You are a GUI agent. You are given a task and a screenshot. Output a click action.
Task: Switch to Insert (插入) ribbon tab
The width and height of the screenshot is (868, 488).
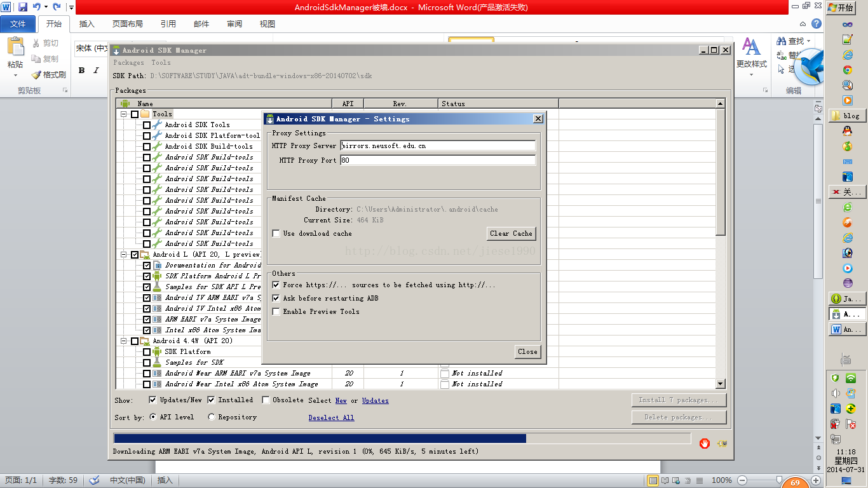(86, 24)
